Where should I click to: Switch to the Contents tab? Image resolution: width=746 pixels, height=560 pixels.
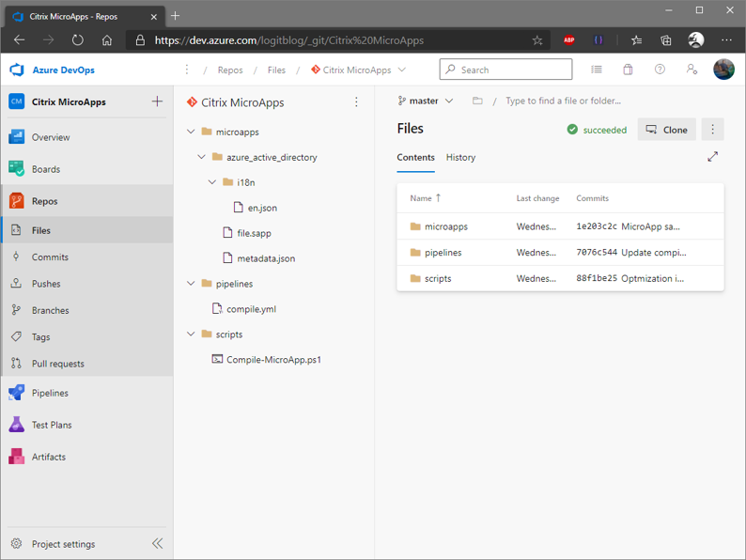coord(416,158)
